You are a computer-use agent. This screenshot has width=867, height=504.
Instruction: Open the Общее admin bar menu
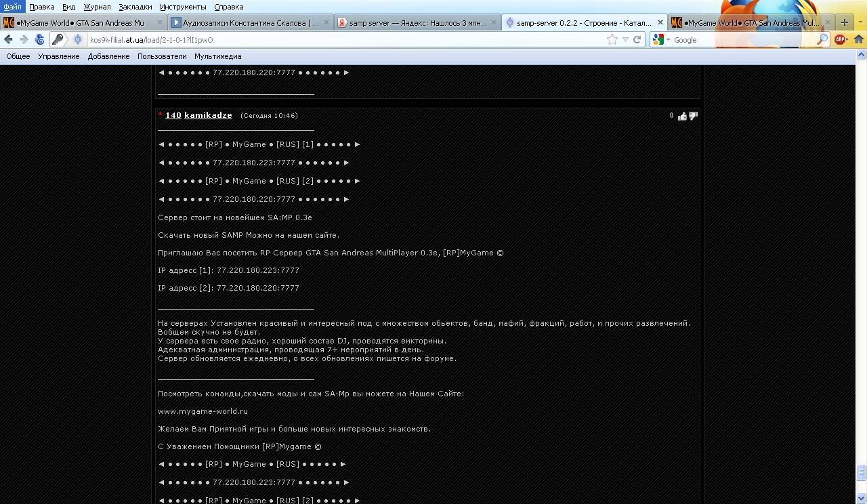(x=18, y=56)
